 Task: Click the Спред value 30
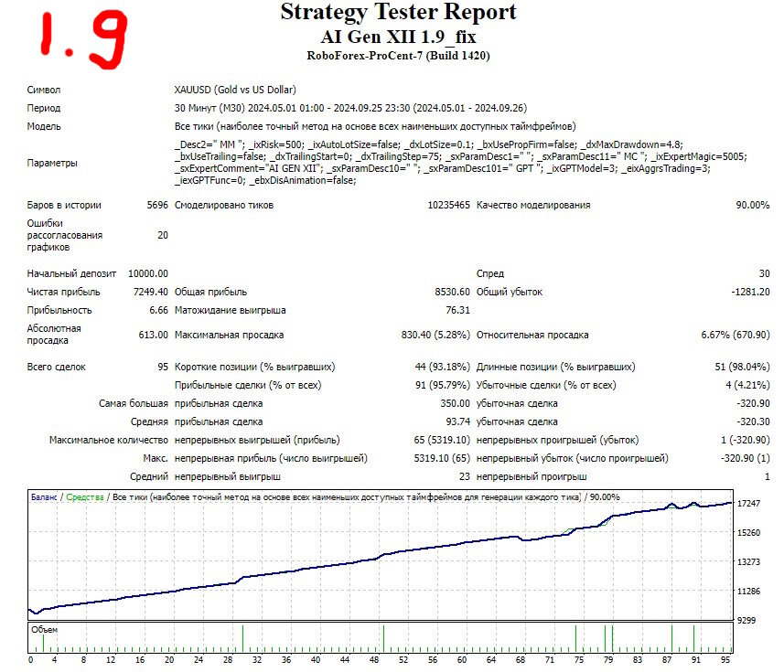tap(765, 273)
